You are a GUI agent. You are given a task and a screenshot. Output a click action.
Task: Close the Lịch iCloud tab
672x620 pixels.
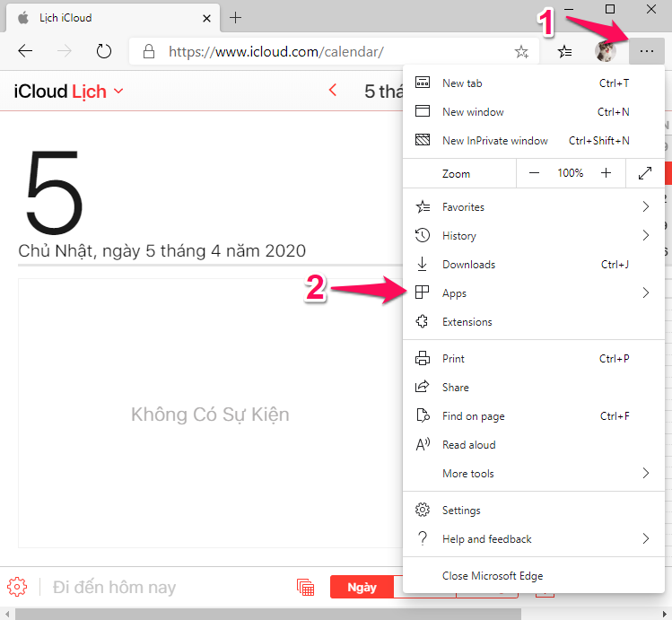pos(206,18)
